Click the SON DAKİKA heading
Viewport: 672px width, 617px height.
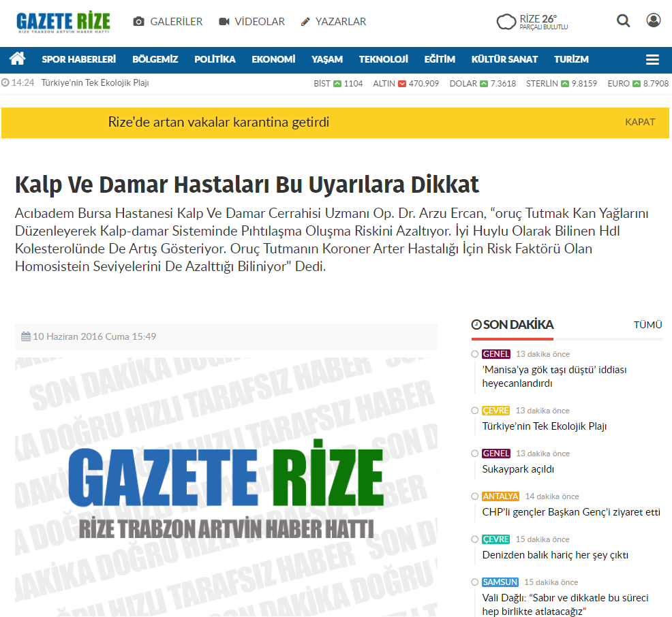tap(518, 325)
